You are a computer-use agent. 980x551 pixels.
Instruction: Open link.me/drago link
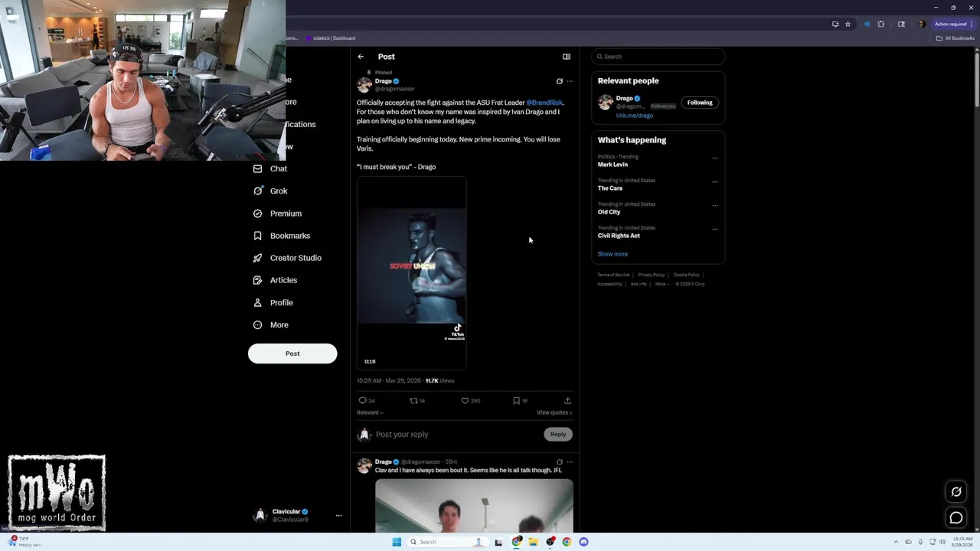635,116
